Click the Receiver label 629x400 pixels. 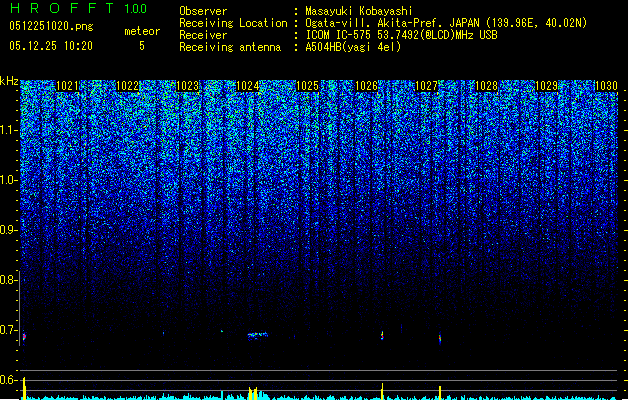tap(203, 35)
